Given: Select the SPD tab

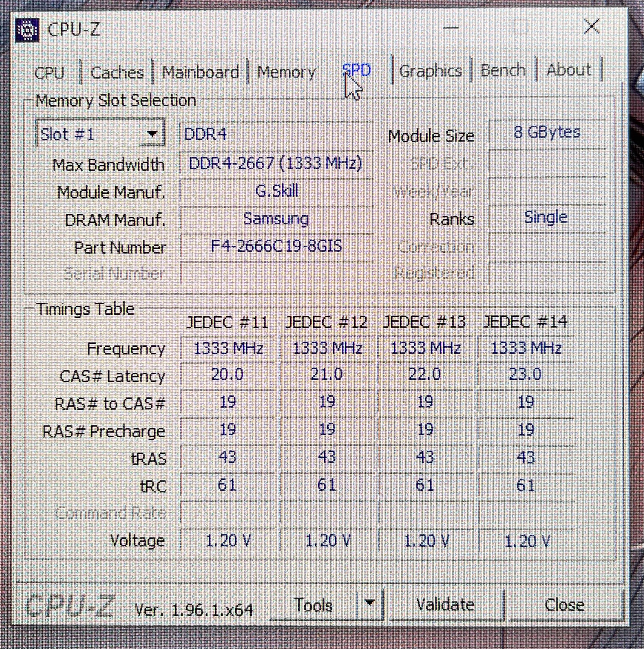Looking at the screenshot, I should click(356, 71).
